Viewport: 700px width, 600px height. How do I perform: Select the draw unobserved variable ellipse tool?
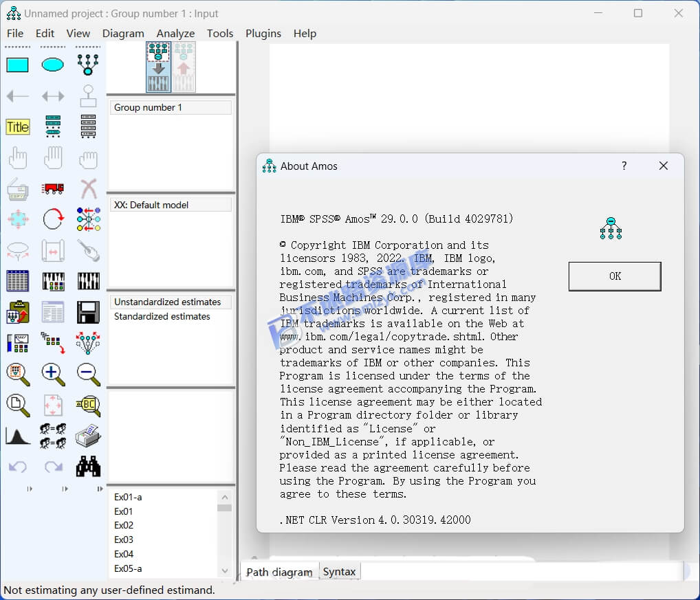(x=53, y=65)
